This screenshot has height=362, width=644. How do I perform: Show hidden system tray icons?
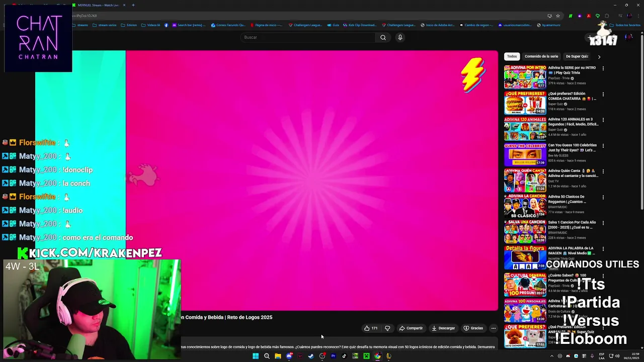click(x=552, y=356)
